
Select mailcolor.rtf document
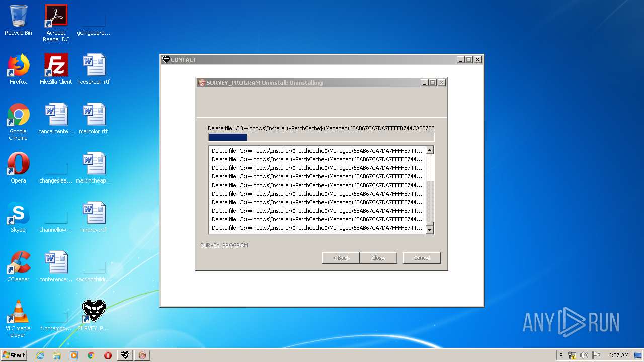94,119
